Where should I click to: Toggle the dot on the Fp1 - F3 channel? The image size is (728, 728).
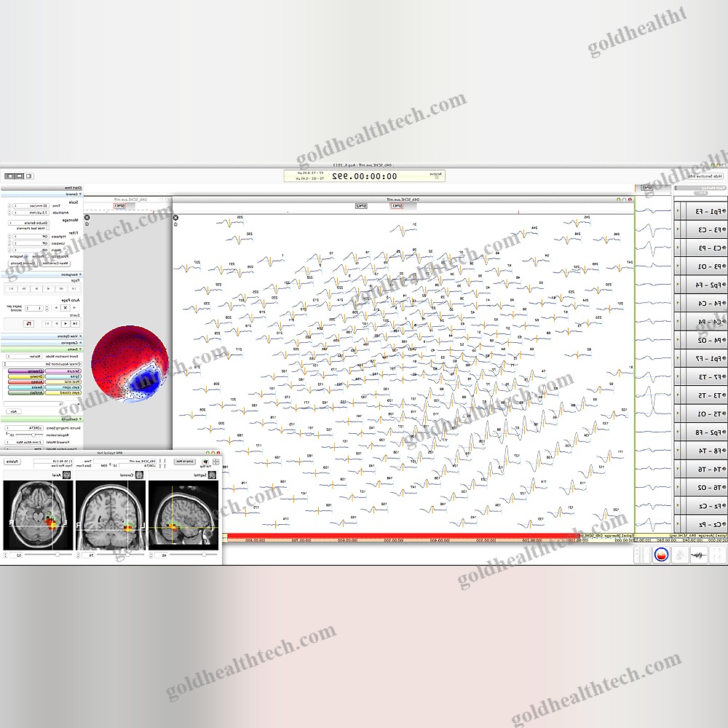[x=724, y=211]
